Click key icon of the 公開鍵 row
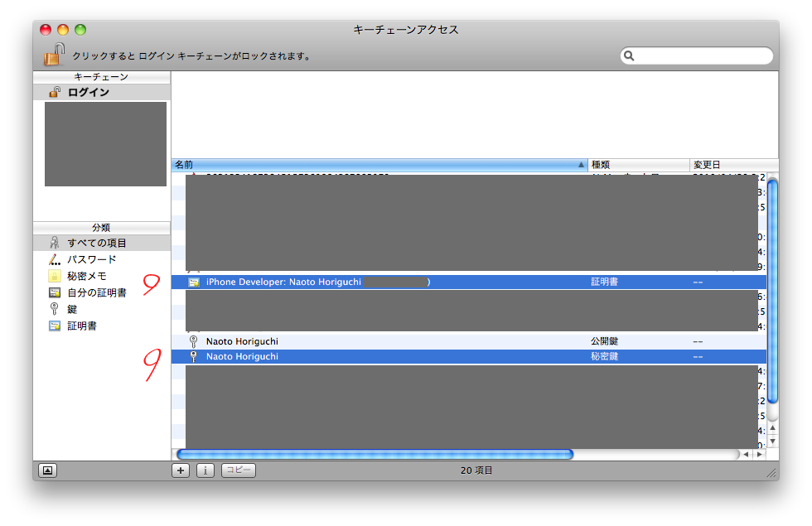This screenshot has height=526, width=812. pyautogui.click(x=194, y=341)
